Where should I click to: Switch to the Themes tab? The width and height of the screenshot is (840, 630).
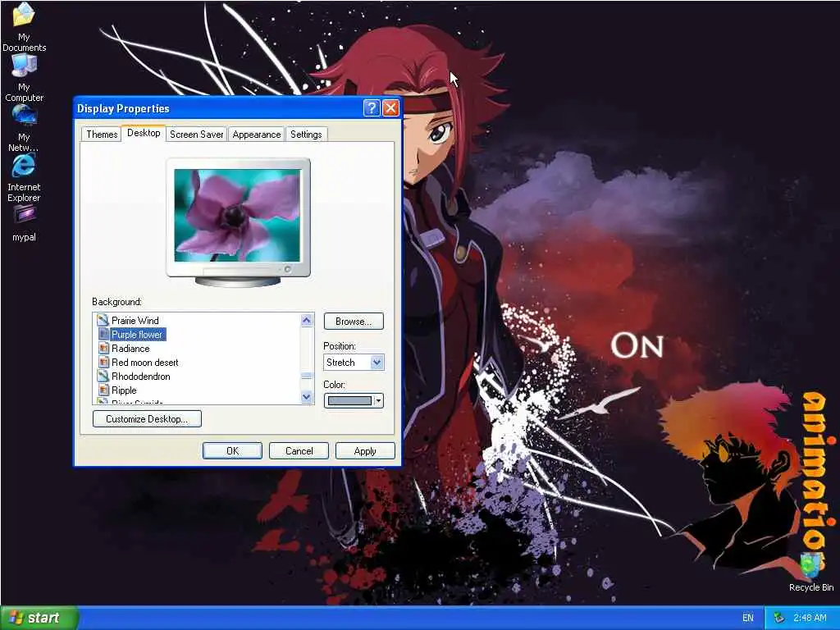[102, 135]
